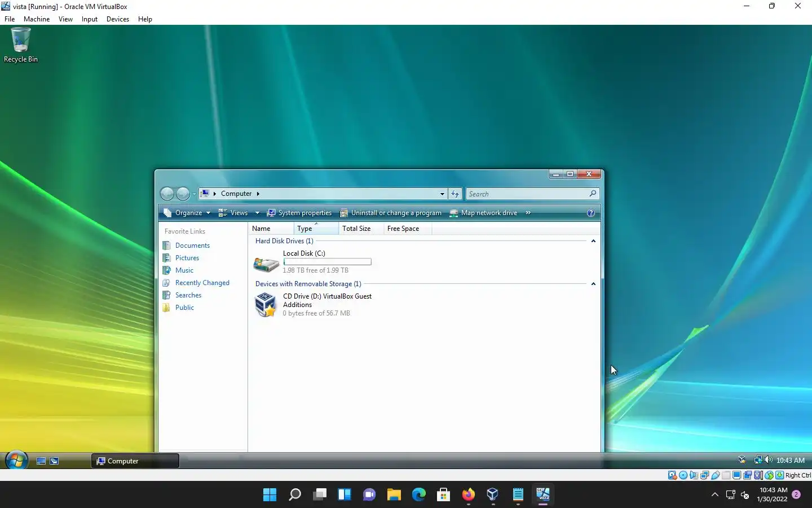The height and width of the screenshot is (508, 812).
Task: Click VirtualBox hard disk activity indicator
Action: (672, 475)
